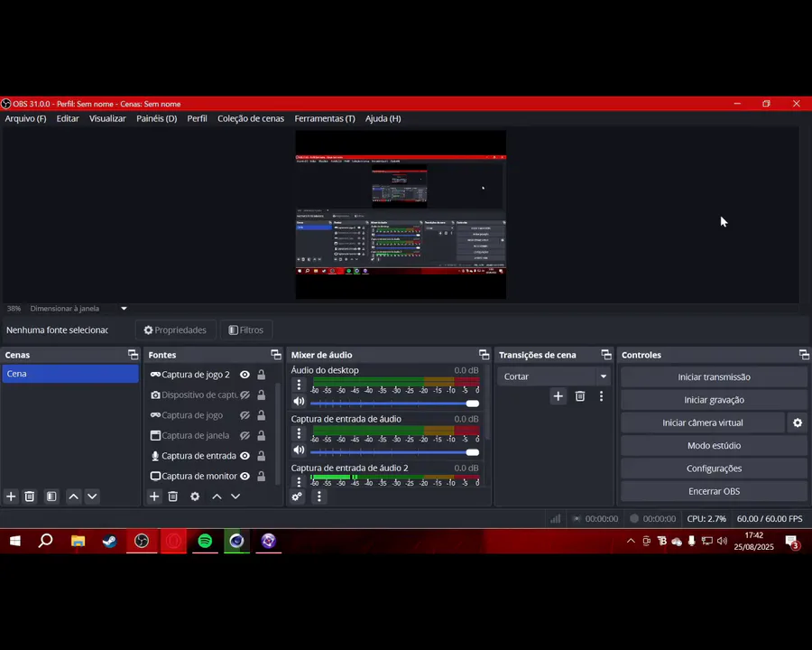Add a new scene transition

pos(558,396)
